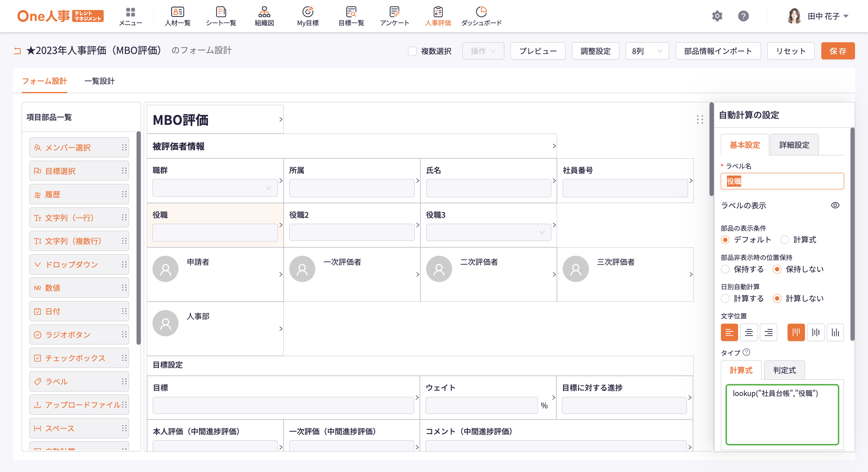Open the アンケート survey icon
This screenshot has height=472, width=868.
(394, 12)
